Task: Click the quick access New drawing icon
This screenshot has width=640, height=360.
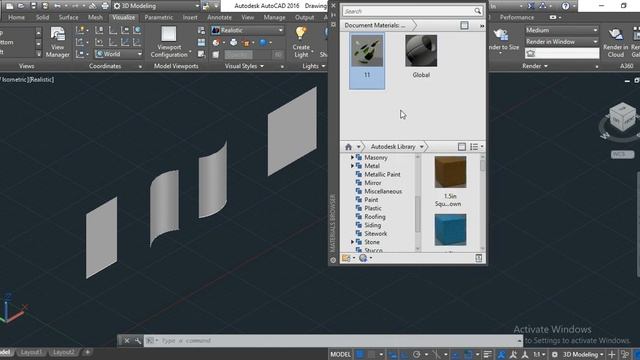Action: coord(9,6)
